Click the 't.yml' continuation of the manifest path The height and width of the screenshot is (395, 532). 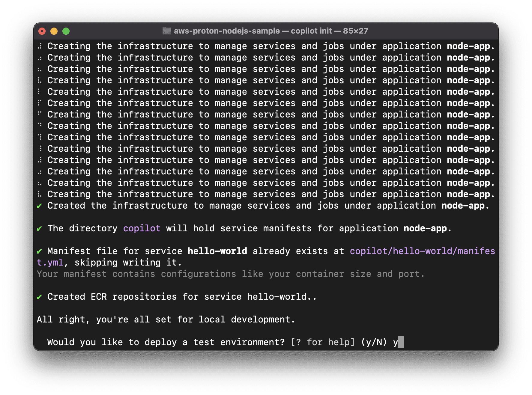point(50,262)
